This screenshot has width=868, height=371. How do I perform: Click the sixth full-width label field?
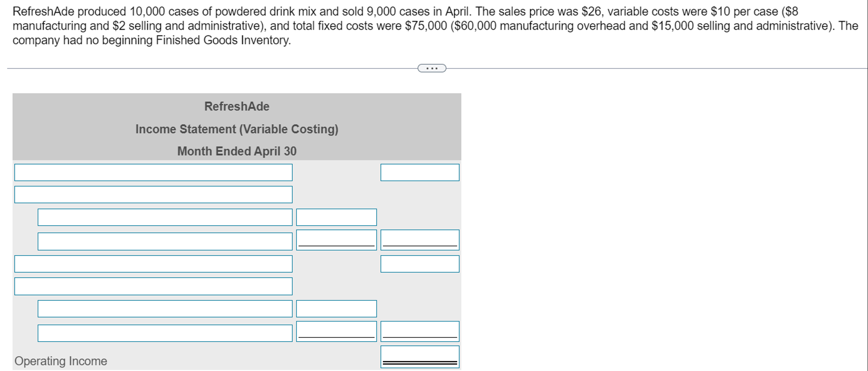[153, 286]
